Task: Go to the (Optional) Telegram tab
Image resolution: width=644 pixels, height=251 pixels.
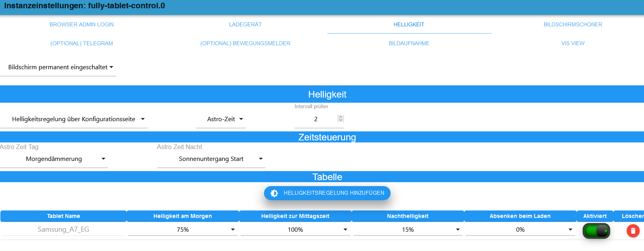Action: (81, 43)
